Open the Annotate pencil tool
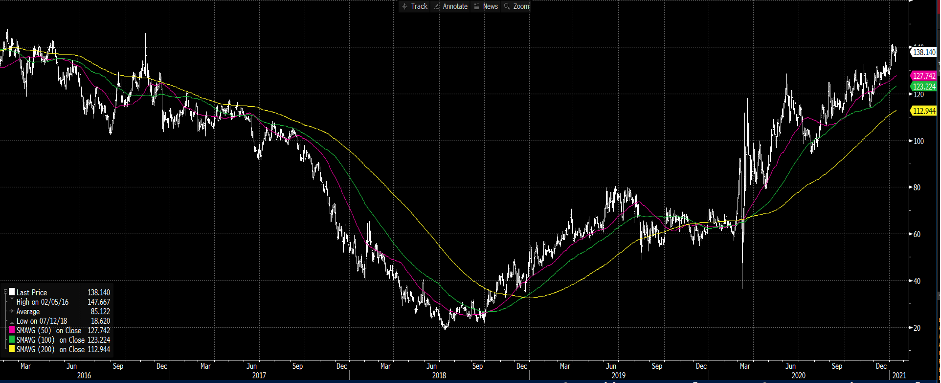The image size is (941, 383). (451, 6)
